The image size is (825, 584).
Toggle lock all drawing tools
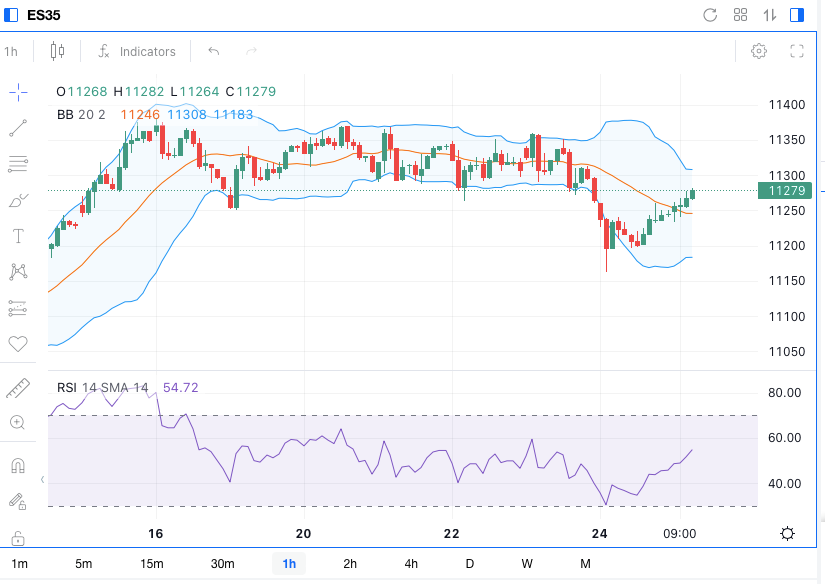[x=18, y=538]
